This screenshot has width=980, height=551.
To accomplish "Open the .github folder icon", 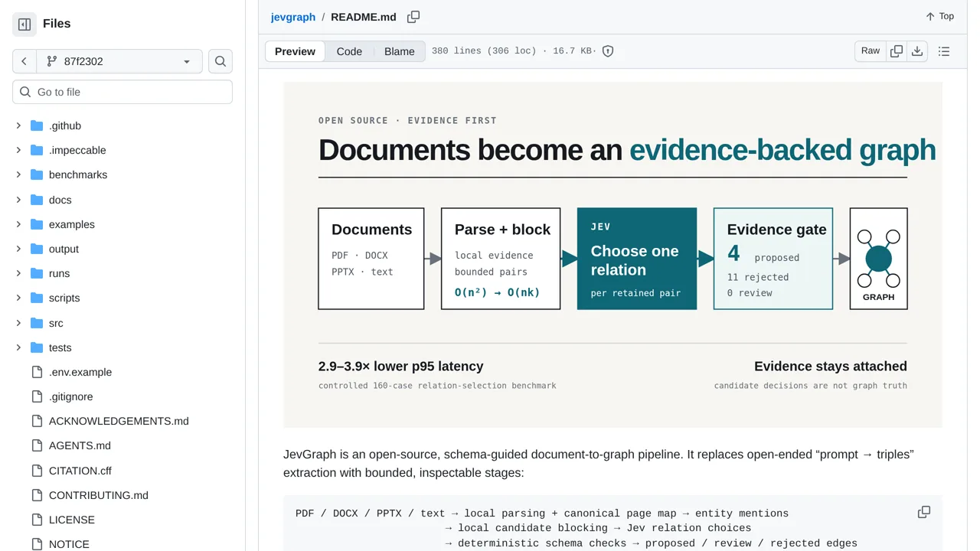I will (x=37, y=126).
